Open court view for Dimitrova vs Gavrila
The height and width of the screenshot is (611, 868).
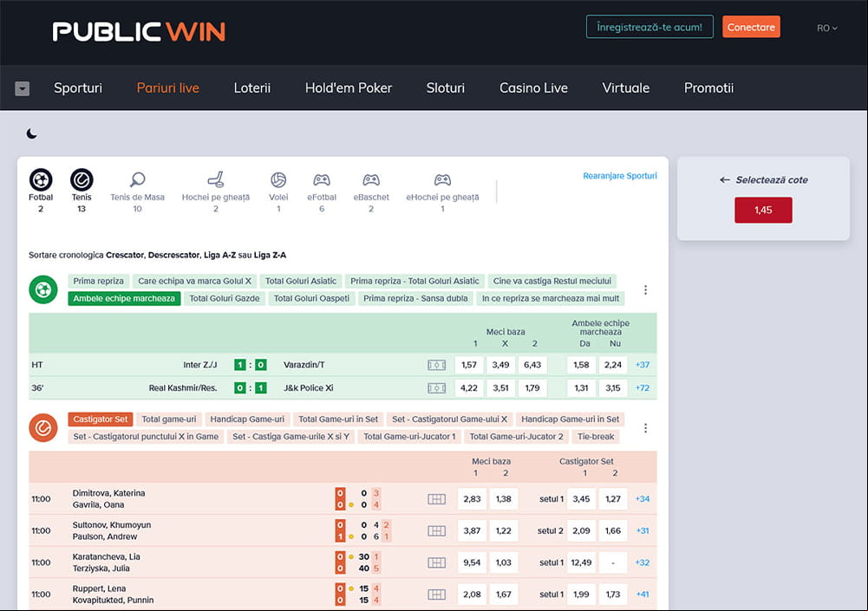(x=437, y=499)
